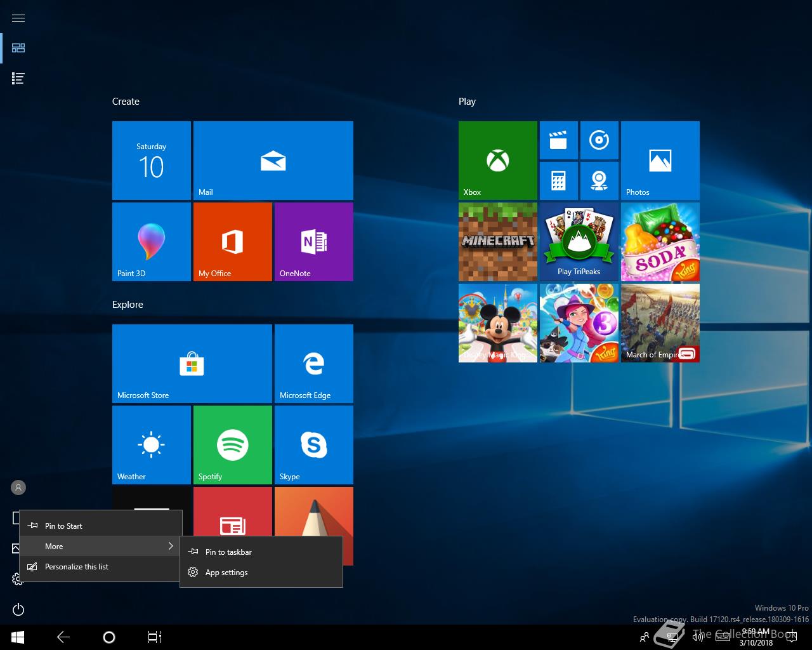Screen dimensions: 812x650
Task: Open the Start hamburger menu
Action: coord(18,18)
